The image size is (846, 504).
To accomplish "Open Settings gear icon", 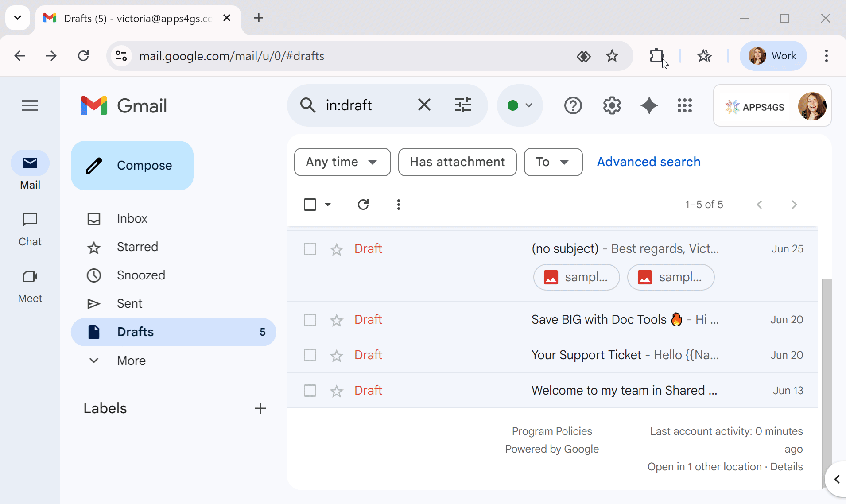I will [x=612, y=105].
